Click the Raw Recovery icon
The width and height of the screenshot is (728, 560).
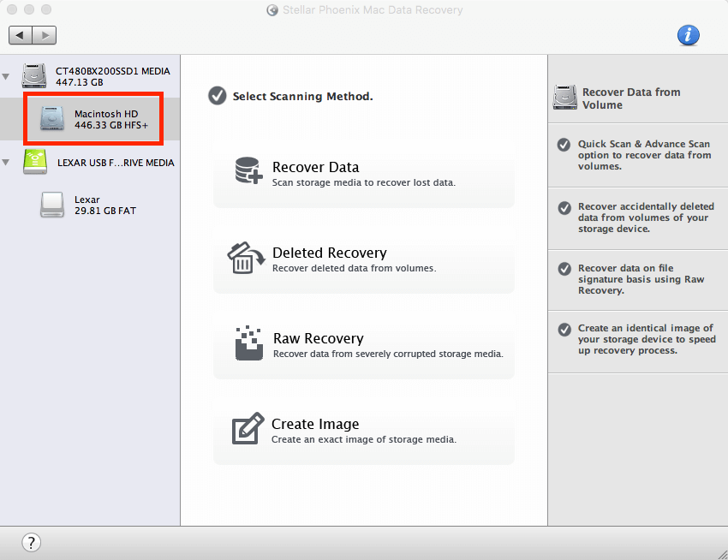248,343
